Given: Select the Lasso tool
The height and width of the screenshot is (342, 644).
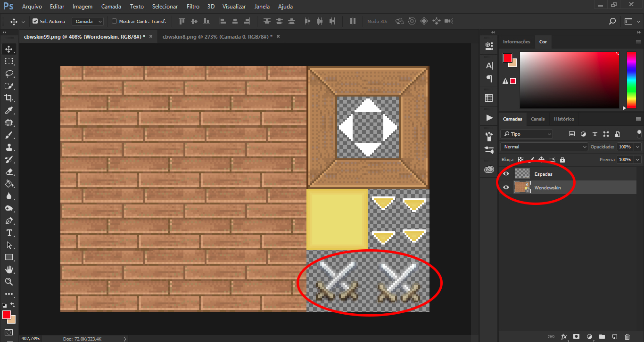Looking at the screenshot, I should tap(9, 73).
